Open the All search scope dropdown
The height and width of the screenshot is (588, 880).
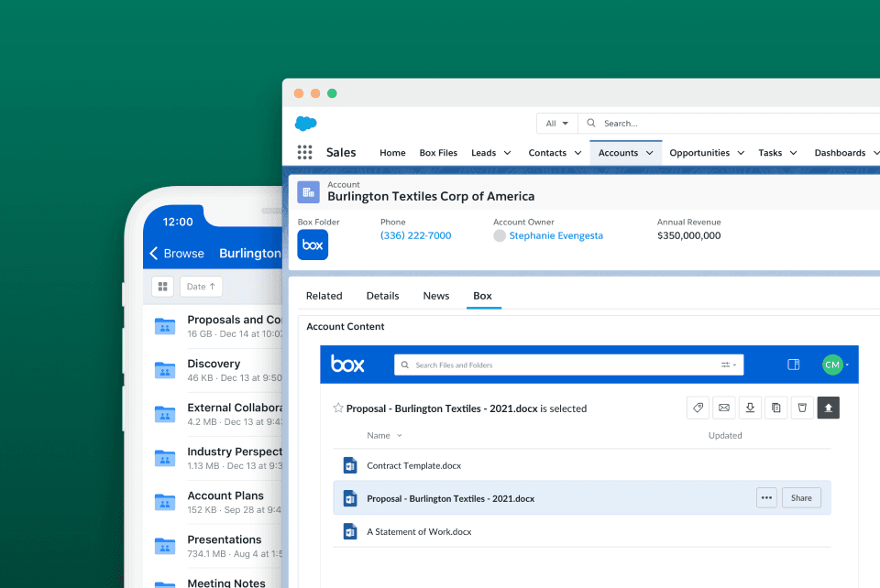(557, 124)
